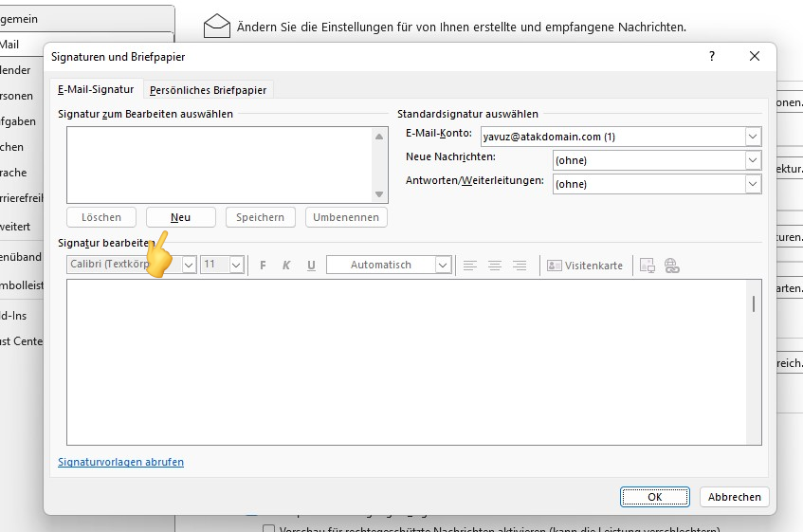Align signature text right
The height and width of the screenshot is (532, 803).
coord(520,266)
